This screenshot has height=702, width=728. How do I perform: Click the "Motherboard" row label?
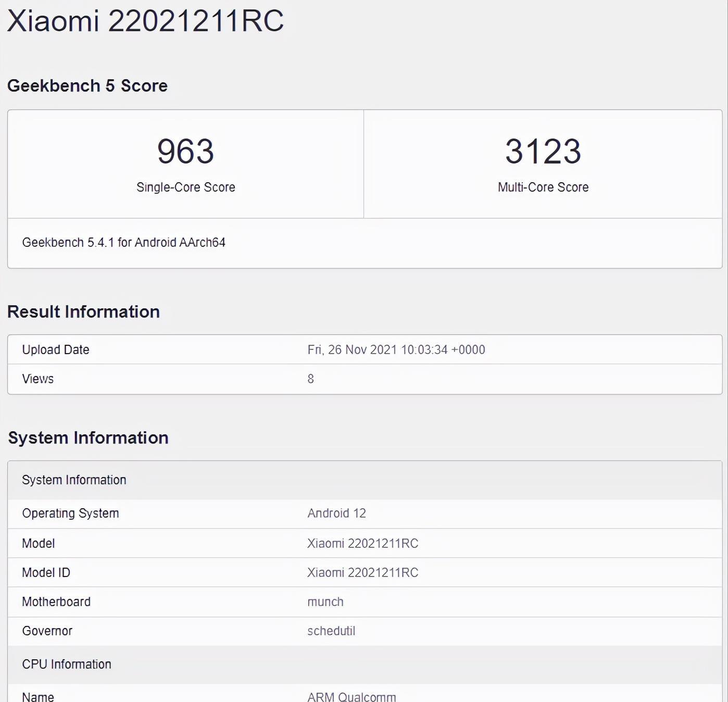(x=56, y=601)
